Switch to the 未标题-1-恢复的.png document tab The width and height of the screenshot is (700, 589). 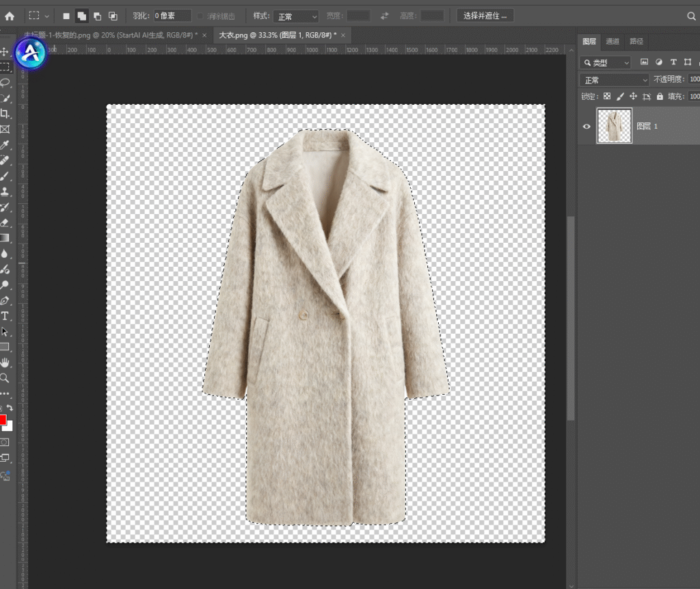[109, 35]
